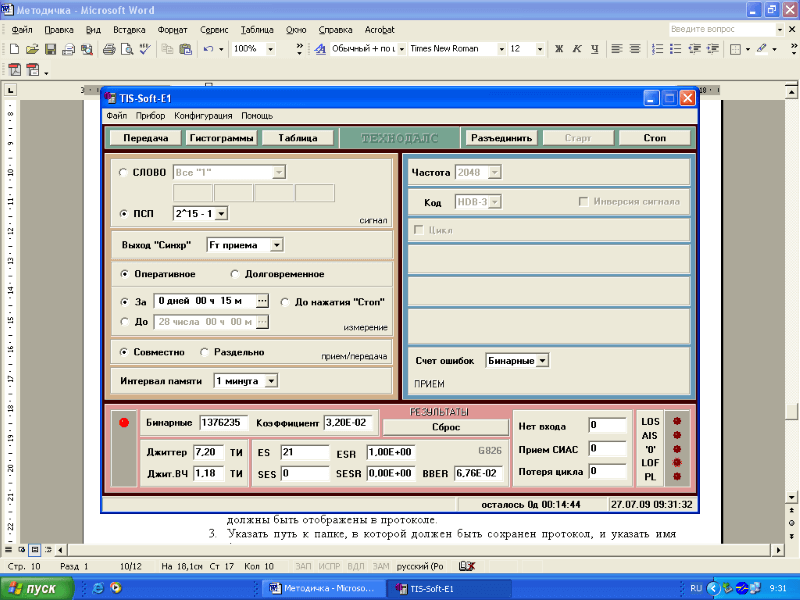Open the Word Сервис menu

pos(214,30)
